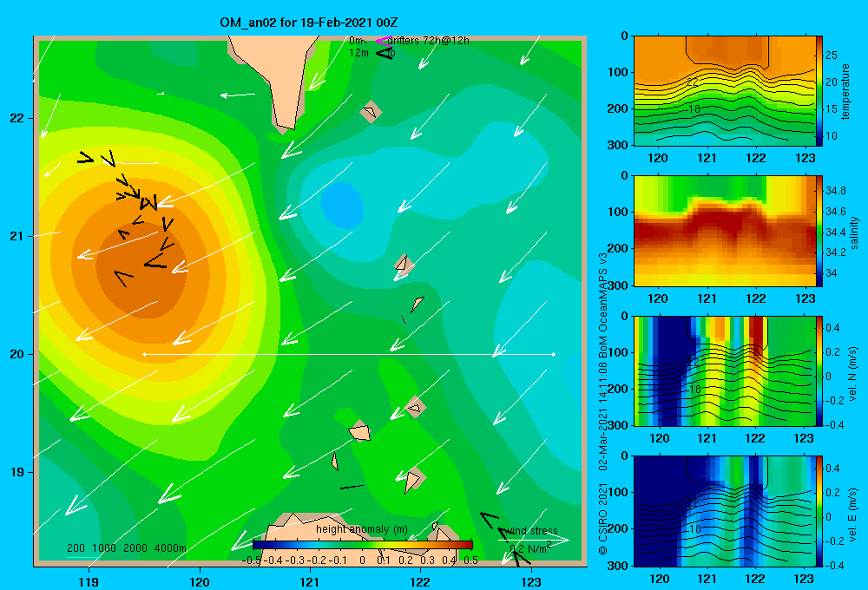The width and height of the screenshot is (868, 590).
Task: Click the black 12m drifter legend arrow
Action: pos(385,53)
